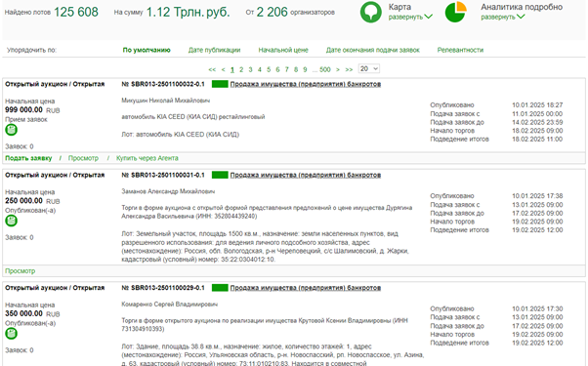Image resolution: width=588 pixels, height=366 pixels.
Task: Select page 6 in pagination
Action: coord(277,69)
